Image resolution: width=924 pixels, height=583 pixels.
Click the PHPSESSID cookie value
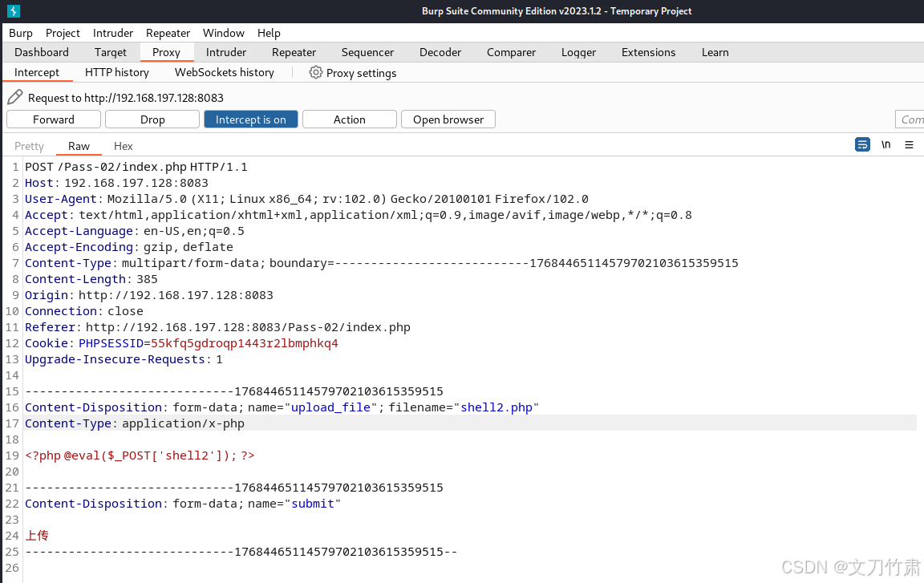pos(245,343)
